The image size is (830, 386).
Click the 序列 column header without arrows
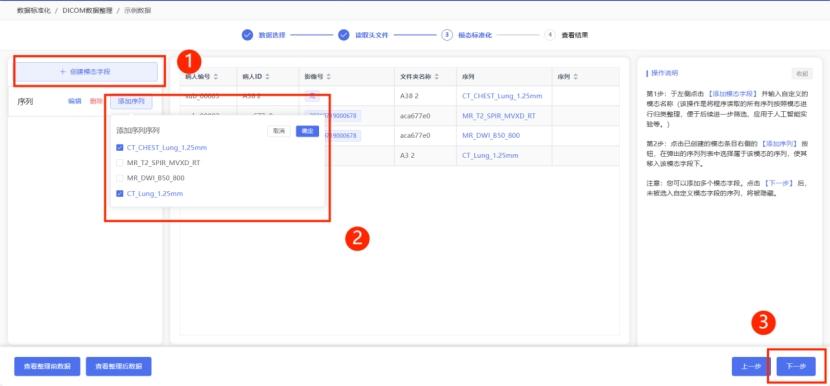[468, 77]
